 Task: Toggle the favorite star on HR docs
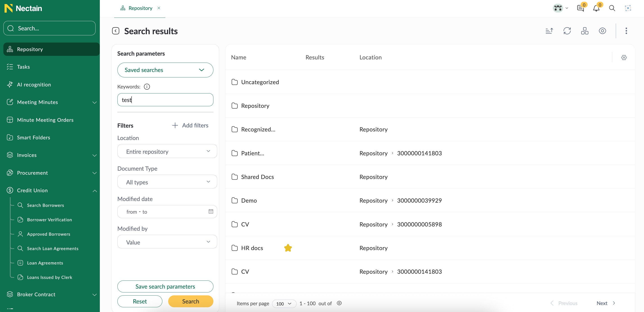click(x=288, y=248)
